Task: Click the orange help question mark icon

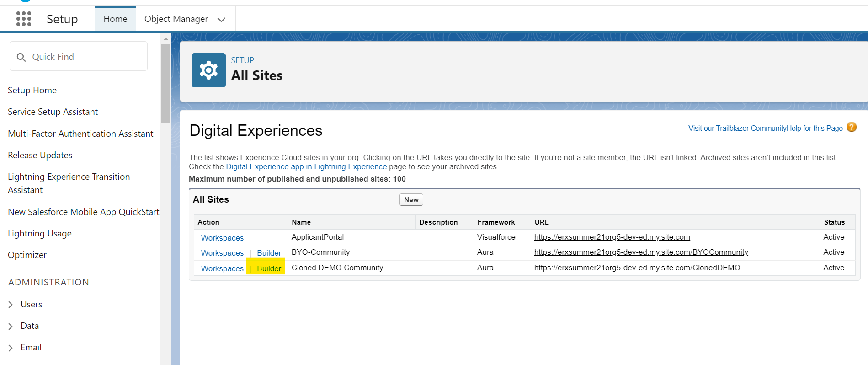Action: click(x=851, y=127)
